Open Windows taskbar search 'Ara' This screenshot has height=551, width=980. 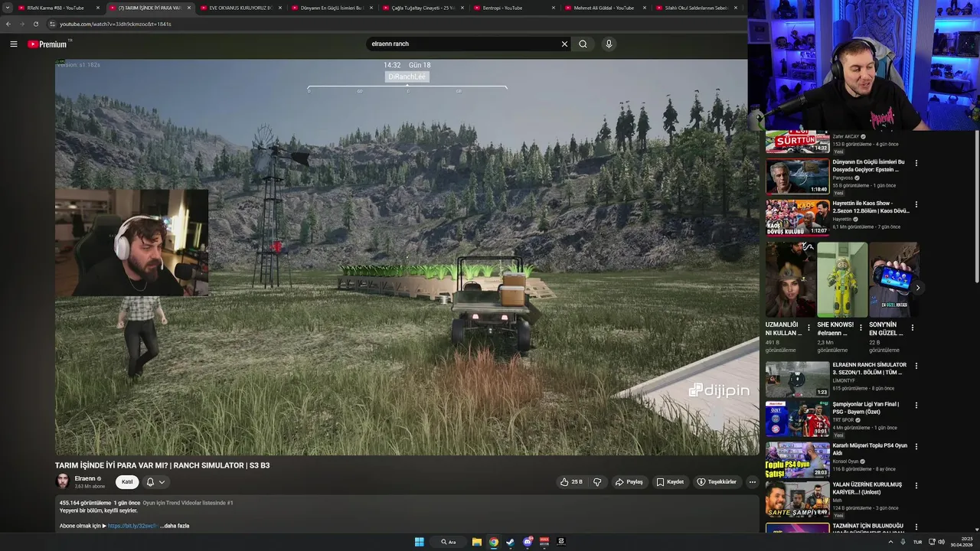[x=449, y=542]
